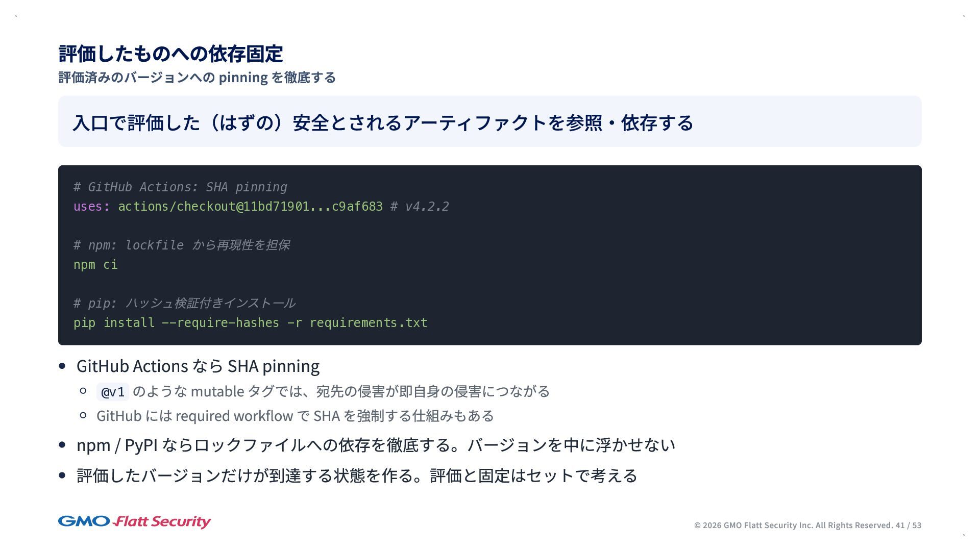
Task: Click the v4.2.2 version comment
Action: 420,207
